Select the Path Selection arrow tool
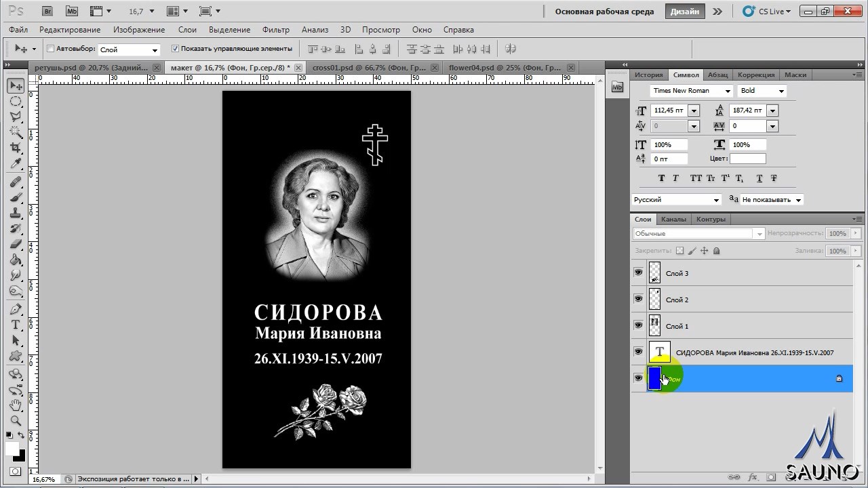Screen dimensions: 868x488 (x=16, y=341)
